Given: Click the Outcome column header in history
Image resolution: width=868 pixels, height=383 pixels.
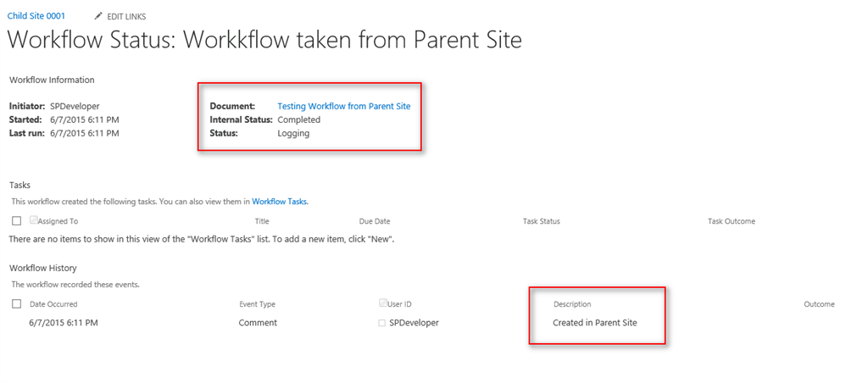Looking at the screenshot, I should (819, 304).
